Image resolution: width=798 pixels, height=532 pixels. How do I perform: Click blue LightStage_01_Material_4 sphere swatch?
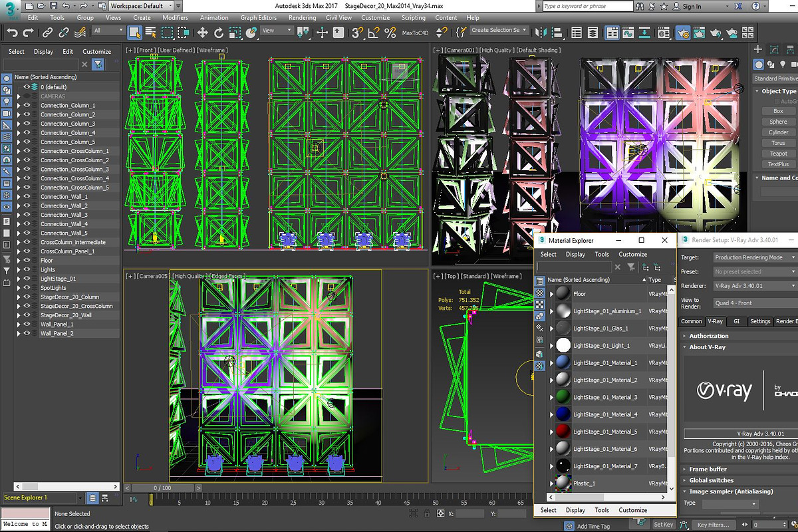point(563,414)
